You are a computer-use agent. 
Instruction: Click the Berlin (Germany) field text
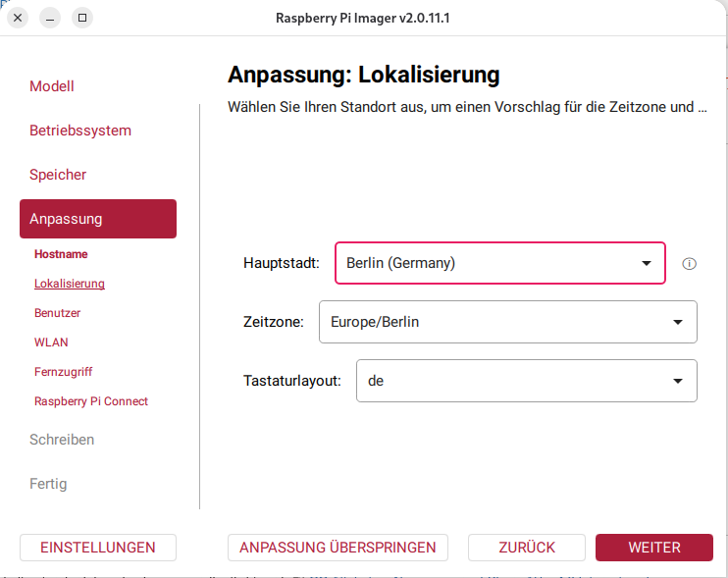click(400, 263)
